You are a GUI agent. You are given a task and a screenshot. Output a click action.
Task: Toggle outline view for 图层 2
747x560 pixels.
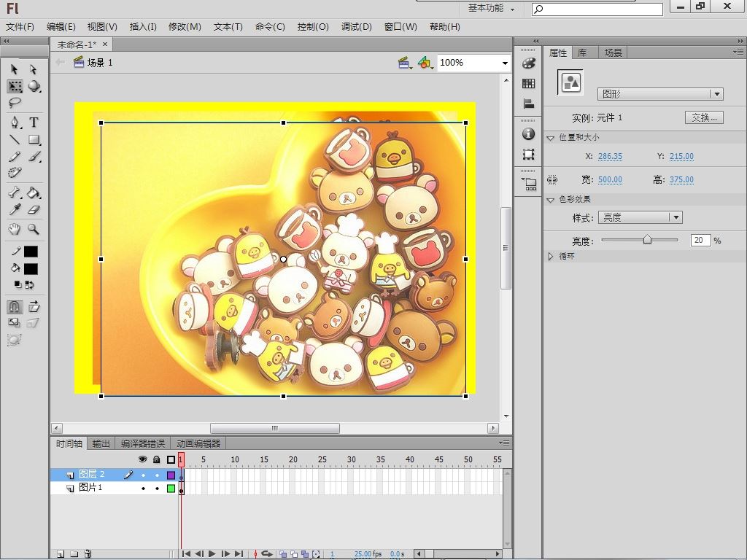171,475
